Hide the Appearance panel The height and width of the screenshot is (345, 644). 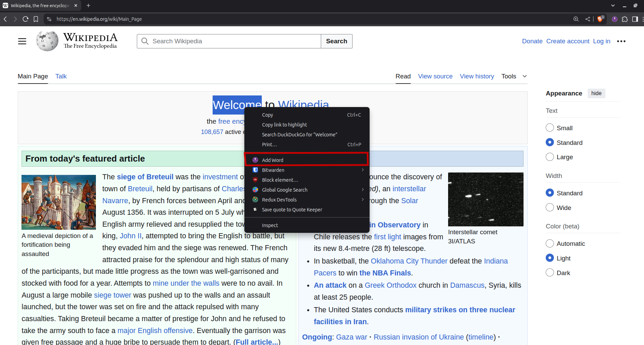pos(596,93)
